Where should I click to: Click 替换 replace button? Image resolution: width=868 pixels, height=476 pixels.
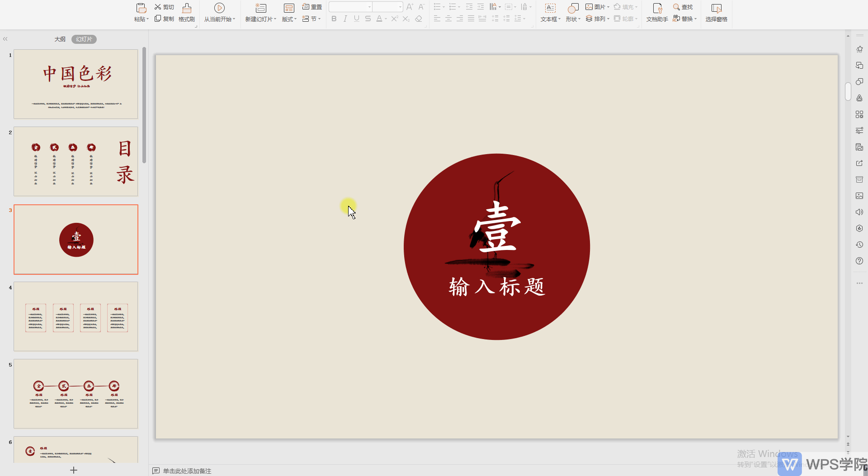[684, 19]
